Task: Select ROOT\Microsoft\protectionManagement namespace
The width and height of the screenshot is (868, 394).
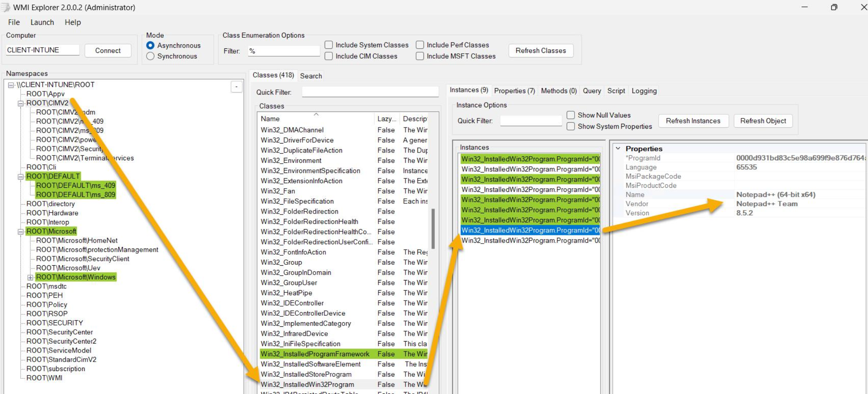Action: tap(97, 250)
